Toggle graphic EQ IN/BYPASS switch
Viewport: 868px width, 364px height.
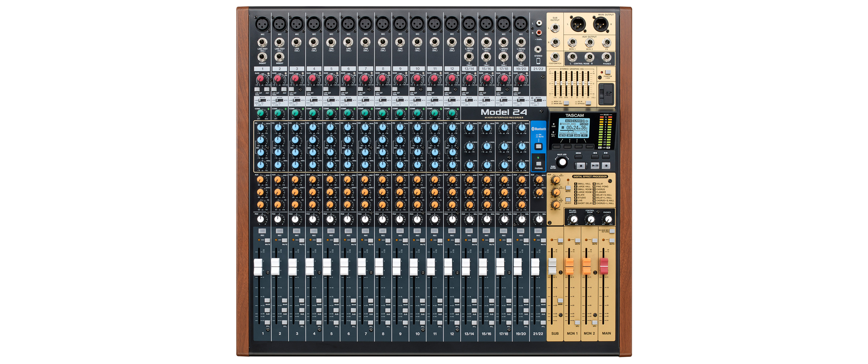[x=588, y=103]
